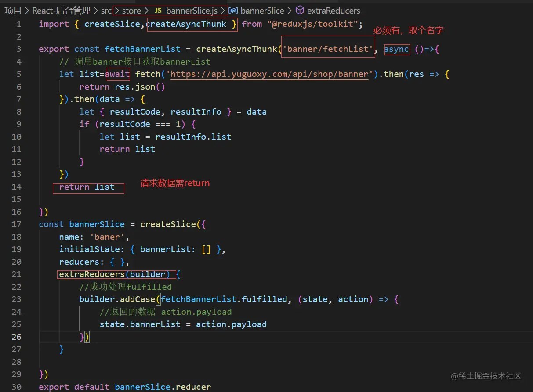The image size is (533, 392).
Task: Select the bannerSlice symbol breadcrumb
Action: [x=262, y=11]
